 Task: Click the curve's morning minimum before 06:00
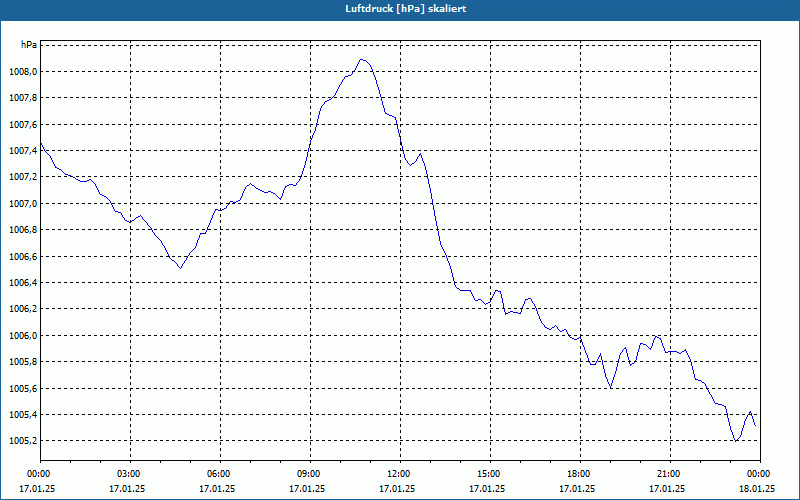pos(180,268)
